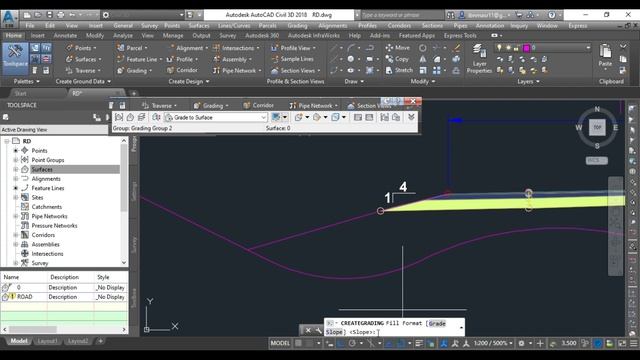Viewport: 640px width, 360px height.
Task: Select the Stretch tool in Modify panel
Action: (399, 70)
